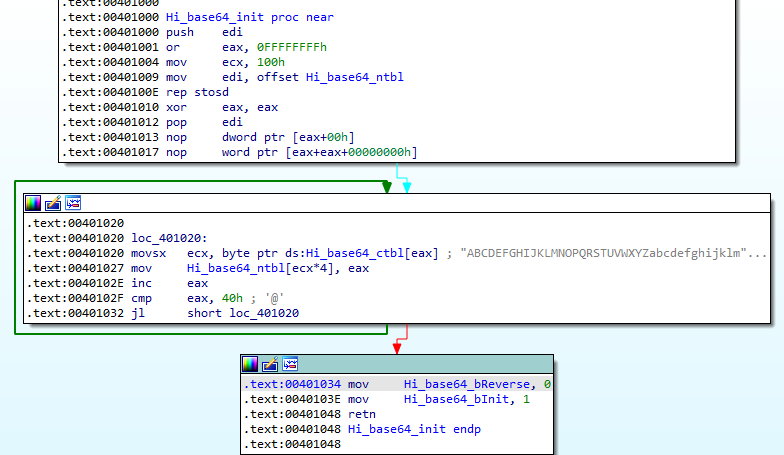
Task: Select the 0FFFFFFFFh operand
Action: coord(292,47)
